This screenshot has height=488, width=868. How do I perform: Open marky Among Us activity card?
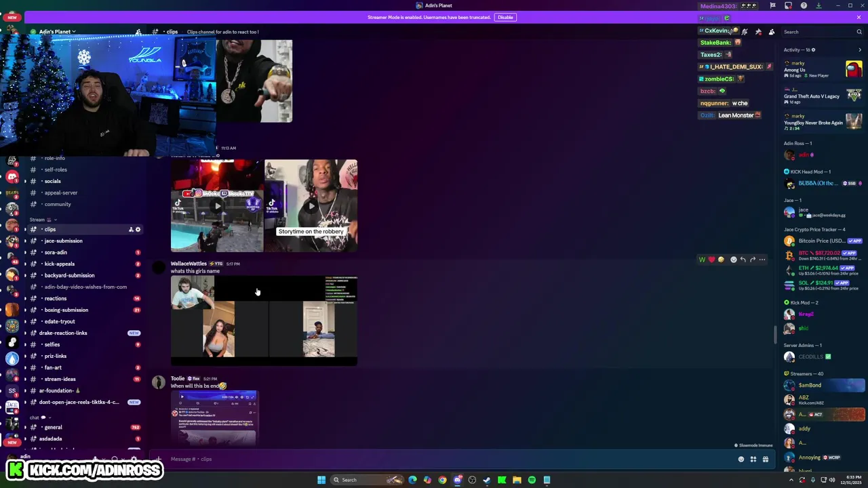(x=823, y=69)
